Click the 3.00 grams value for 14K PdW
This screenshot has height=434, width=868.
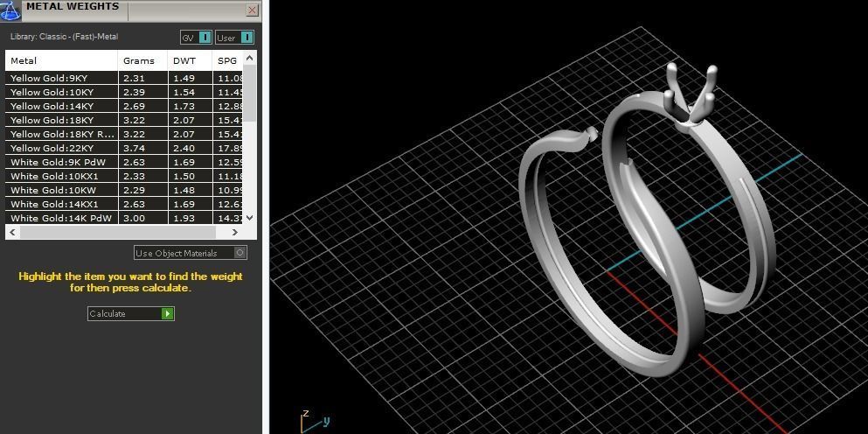tap(134, 218)
